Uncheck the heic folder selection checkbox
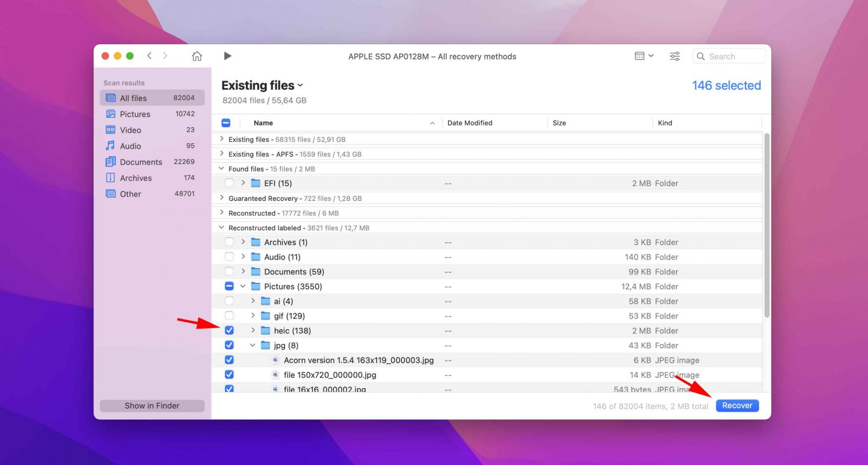Screen dimensions: 868x465 pos(229,330)
